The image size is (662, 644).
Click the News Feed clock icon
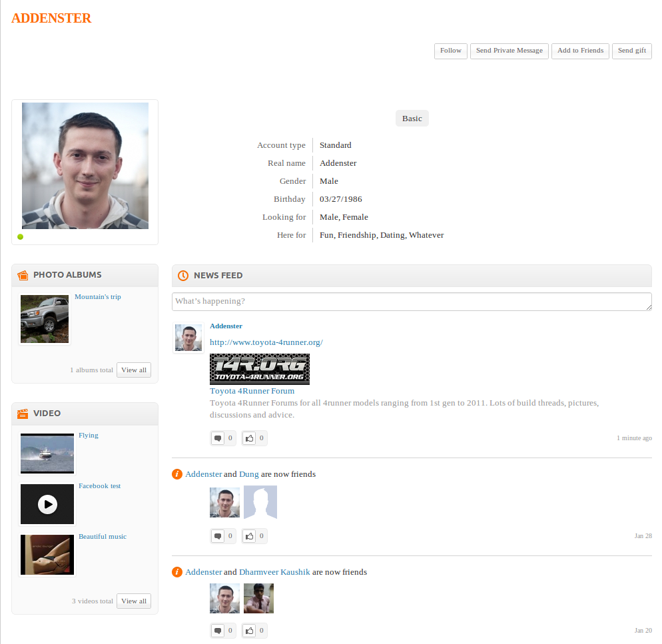point(183,275)
